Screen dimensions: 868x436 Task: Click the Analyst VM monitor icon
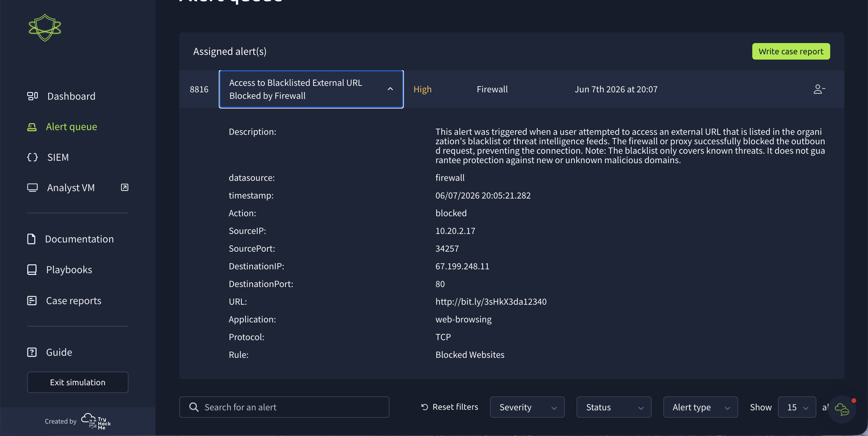tap(32, 188)
